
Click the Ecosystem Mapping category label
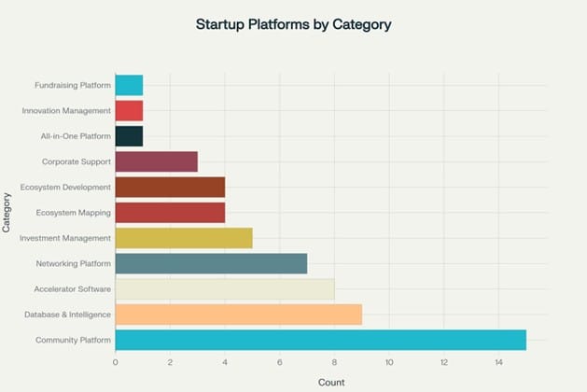74,213
